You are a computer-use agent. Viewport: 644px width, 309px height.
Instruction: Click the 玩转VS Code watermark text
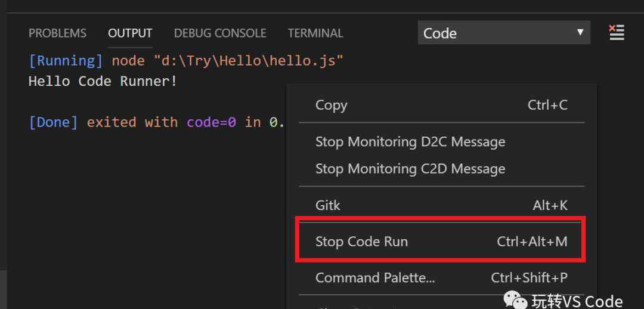577,301
